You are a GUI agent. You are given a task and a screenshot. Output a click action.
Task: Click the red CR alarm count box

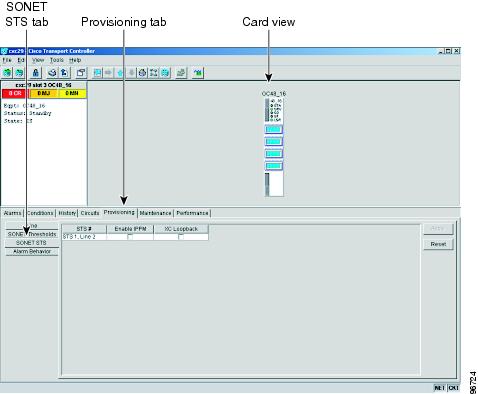coord(15,93)
